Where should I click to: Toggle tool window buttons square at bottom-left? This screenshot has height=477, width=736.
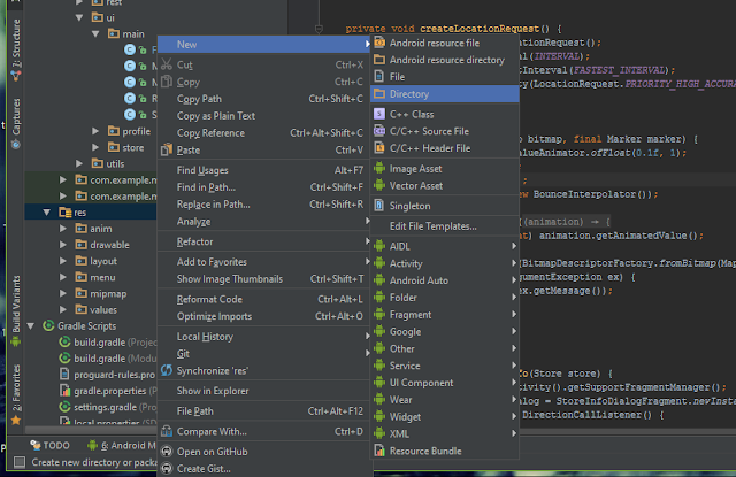click(19, 462)
